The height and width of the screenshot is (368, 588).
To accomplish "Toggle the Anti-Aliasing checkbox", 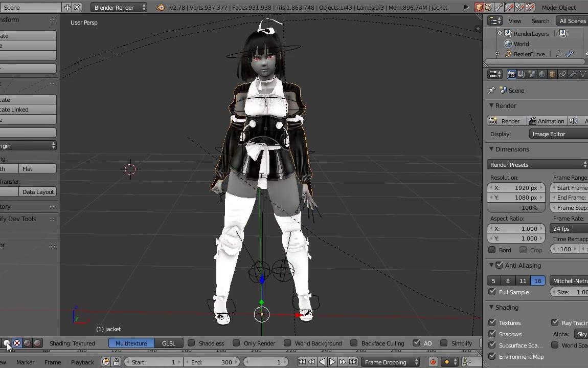I will [499, 265].
